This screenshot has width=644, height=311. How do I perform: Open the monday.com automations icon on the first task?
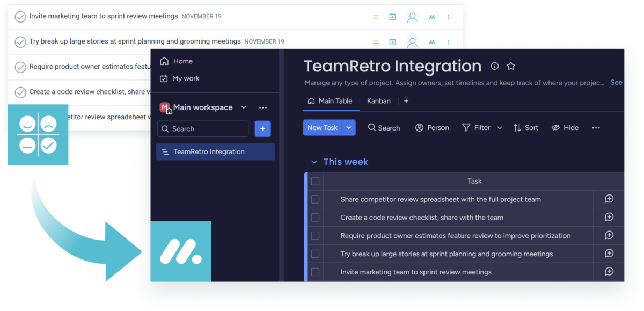pyautogui.click(x=431, y=17)
